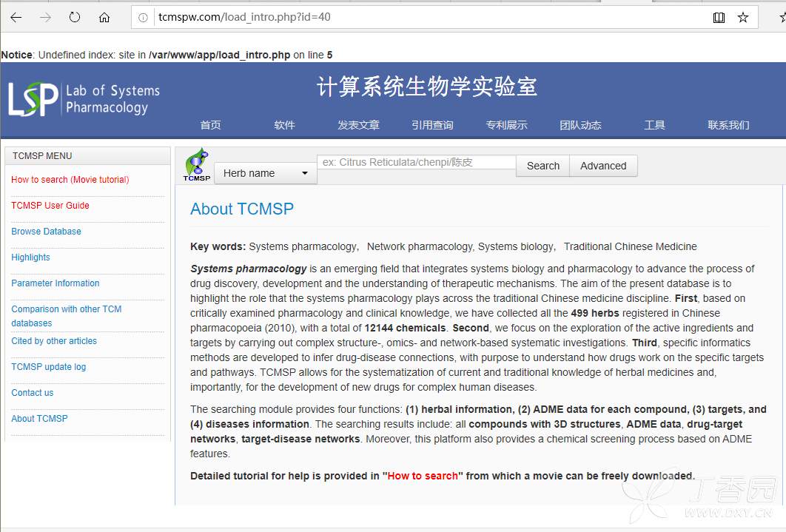
Task: Click the site info icon in address bar
Action: click(143, 18)
